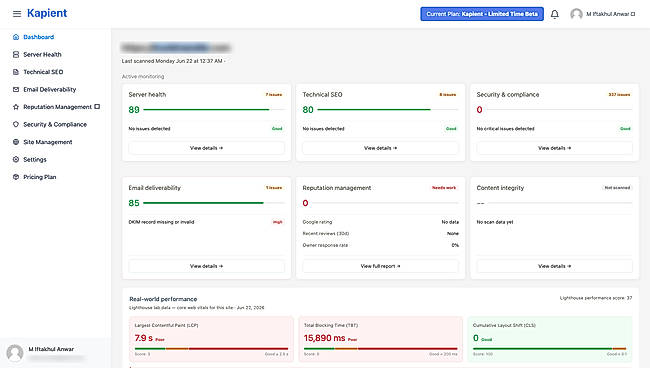Click Cumulative Layout Shift card
This screenshot has width=650, height=368.
pos(550,339)
